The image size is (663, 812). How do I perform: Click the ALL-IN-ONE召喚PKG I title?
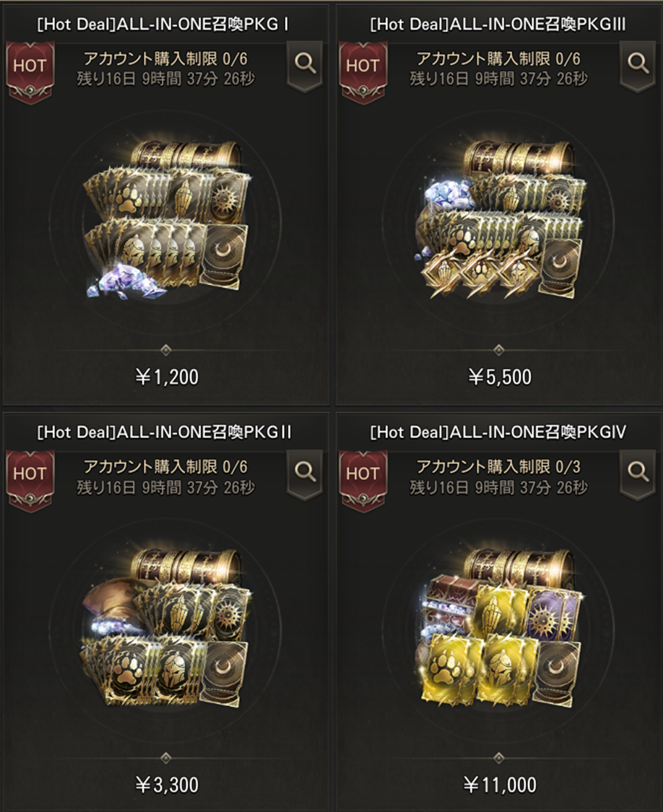pyautogui.click(x=162, y=25)
